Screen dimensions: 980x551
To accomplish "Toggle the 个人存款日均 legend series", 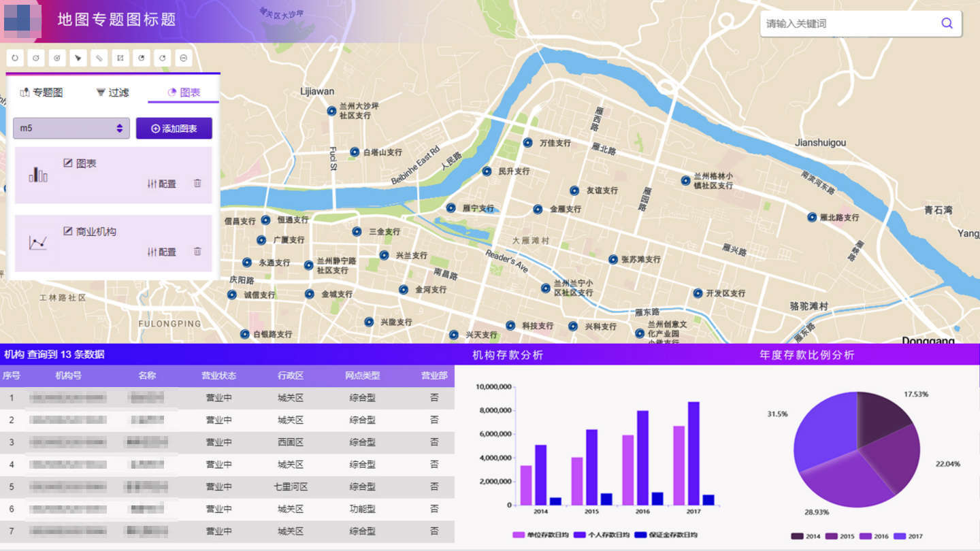I will [x=602, y=535].
